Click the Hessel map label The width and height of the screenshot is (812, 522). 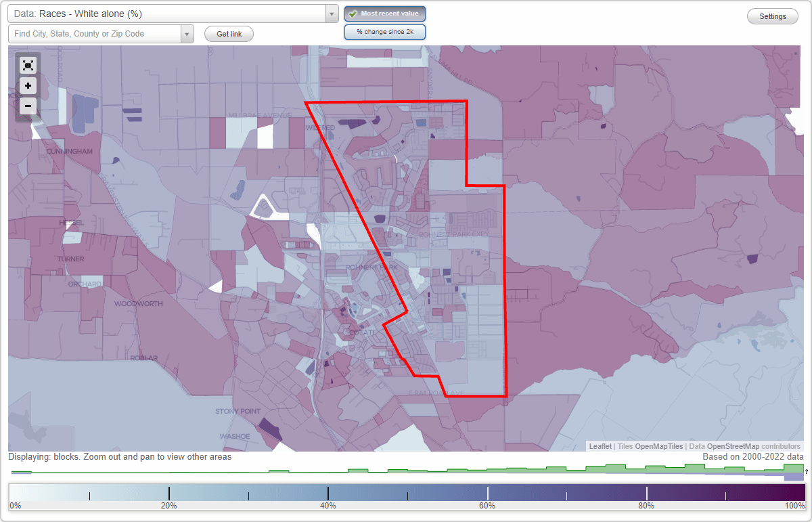(x=71, y=222)
